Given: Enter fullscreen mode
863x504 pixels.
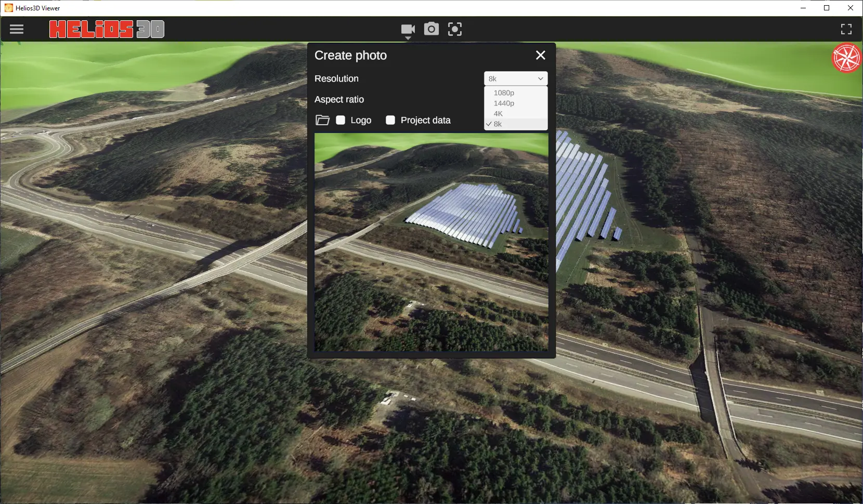Looking at the screenshot, I should coord(846,29).
